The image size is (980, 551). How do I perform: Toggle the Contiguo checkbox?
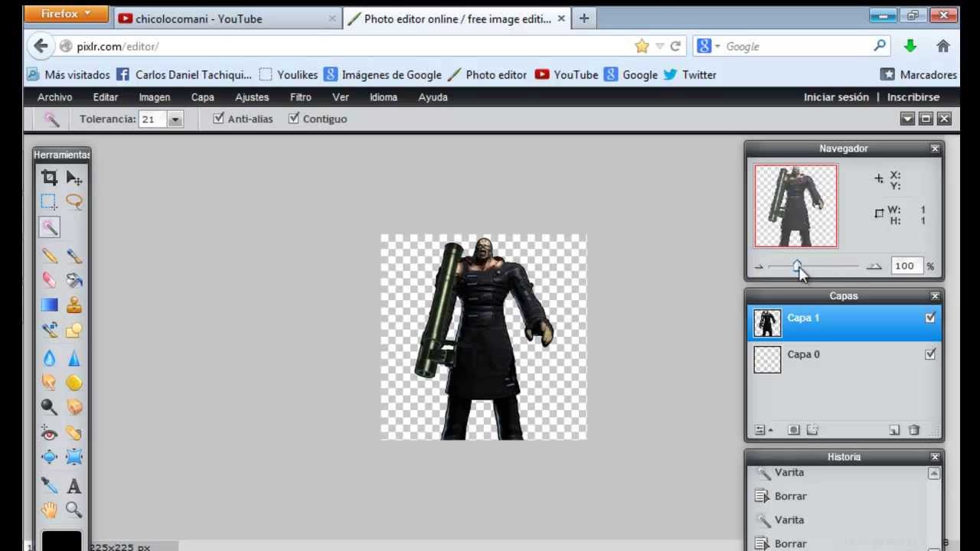[293, 118]
